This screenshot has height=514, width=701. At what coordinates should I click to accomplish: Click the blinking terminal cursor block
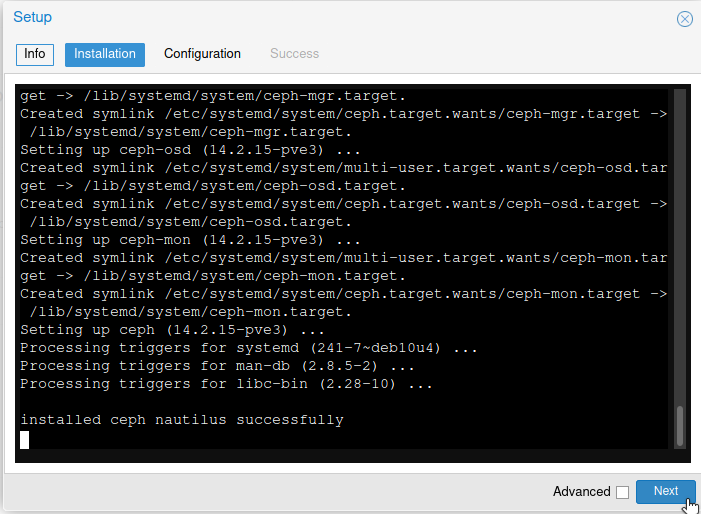click(25, 439)
